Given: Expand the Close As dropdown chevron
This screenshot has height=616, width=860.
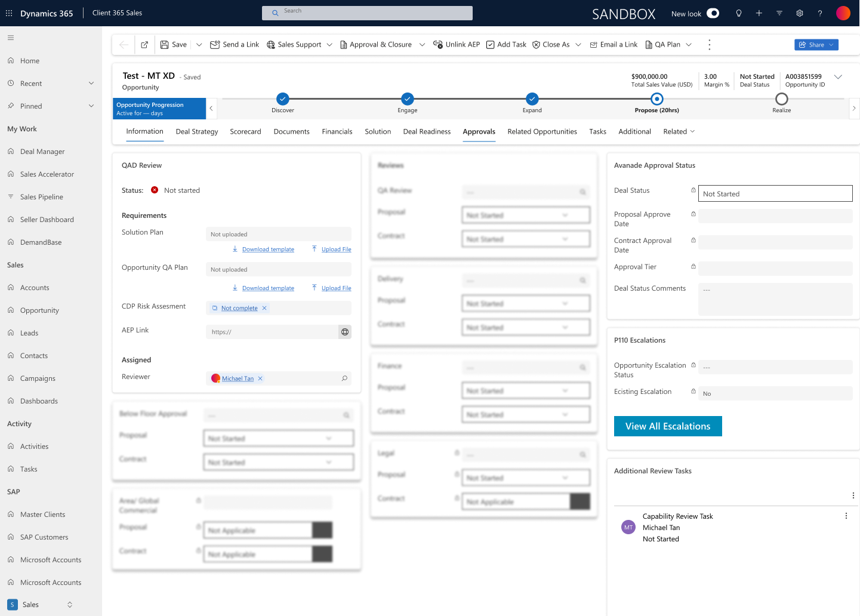Looking at the screenshot, I should [578, 45].
